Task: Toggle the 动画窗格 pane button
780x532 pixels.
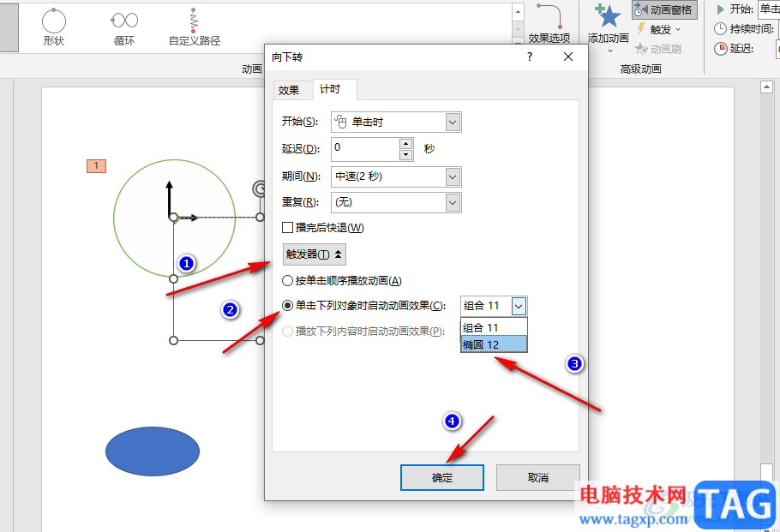Action: pyautogui.click(x=664, y=10)
